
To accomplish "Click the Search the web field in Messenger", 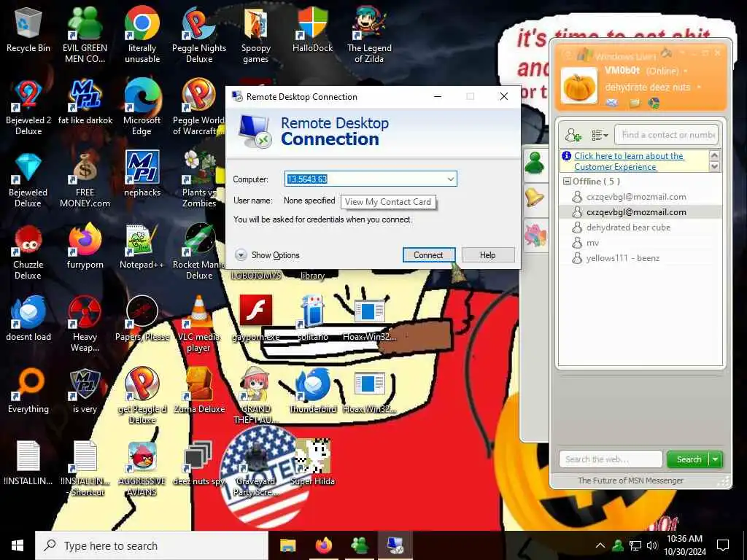I will pyautogui.click(x=611, y=459).
